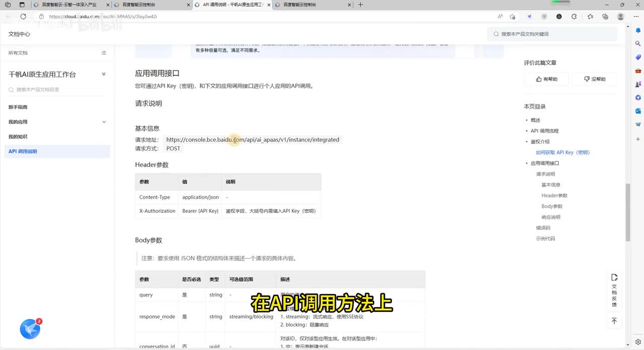The width and height of the screenshot is (644, 350).
Task: Jump to 如何获取 API Key (密钥) section
Action: pos(562,152)
